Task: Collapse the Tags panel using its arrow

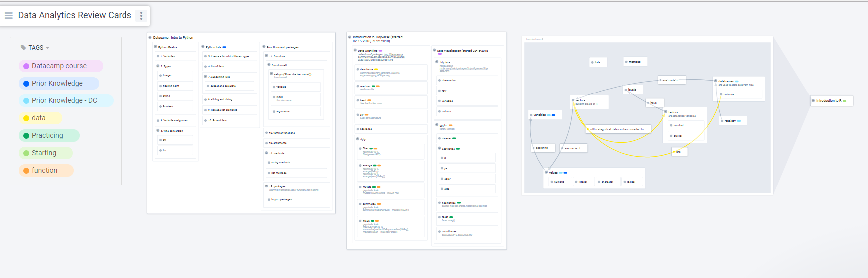Action: point(48,48)
